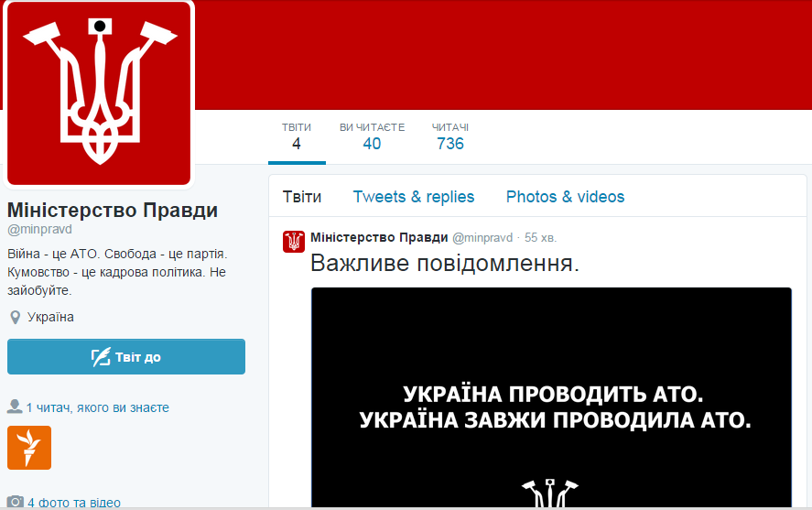Switch to Photos & videos tab
The width and height of the screenshot is (812, 510).
coord(565,197)
